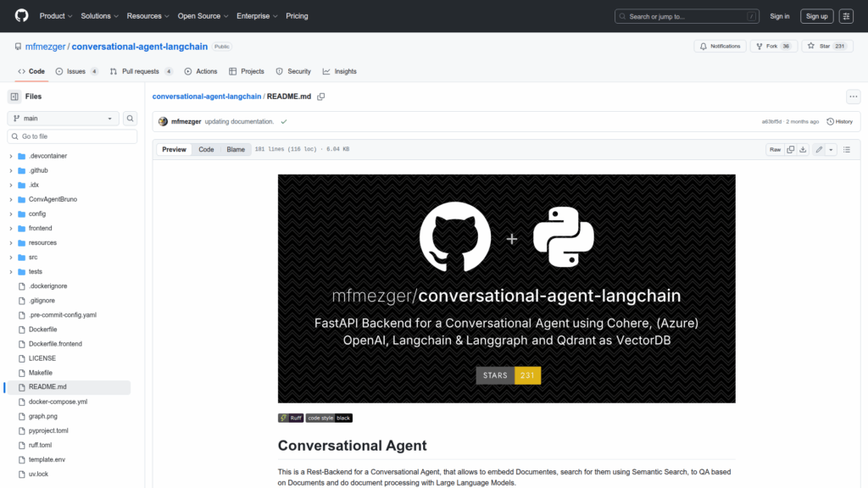The height and width of the screenshot is (488, 868).
Task: Expand the config folder
Action: [11, 213]
